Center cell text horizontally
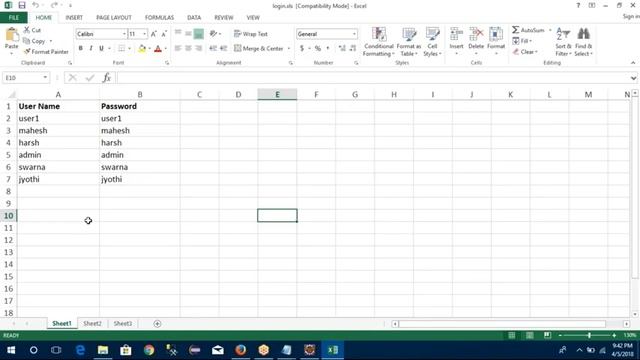 pos(188,49)
